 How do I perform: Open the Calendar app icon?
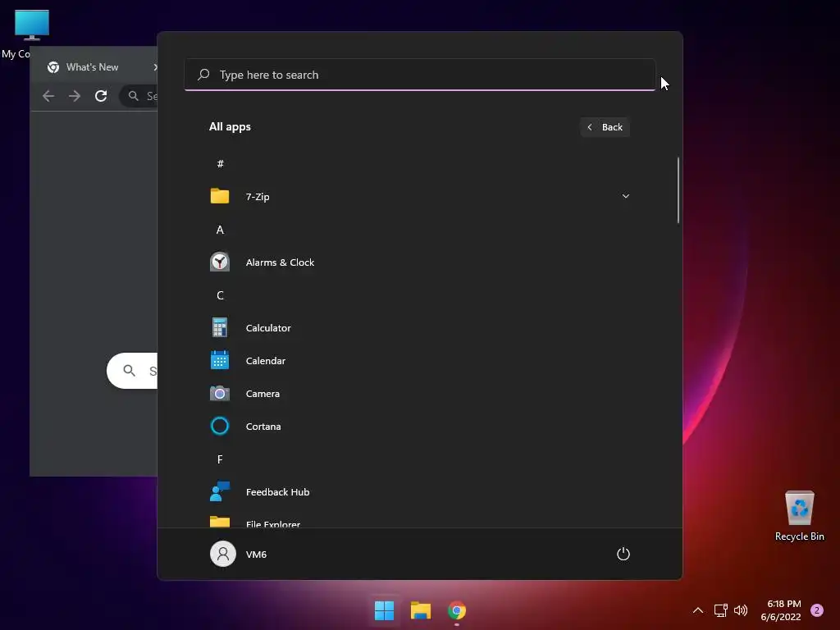point(220,360)
